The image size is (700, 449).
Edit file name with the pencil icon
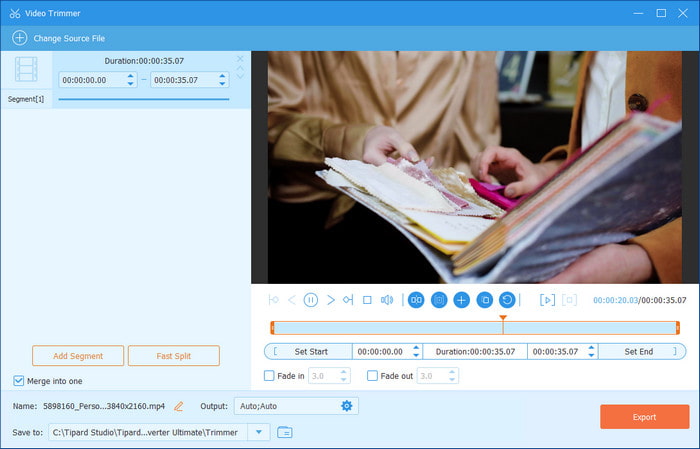(x=179, y=406)
